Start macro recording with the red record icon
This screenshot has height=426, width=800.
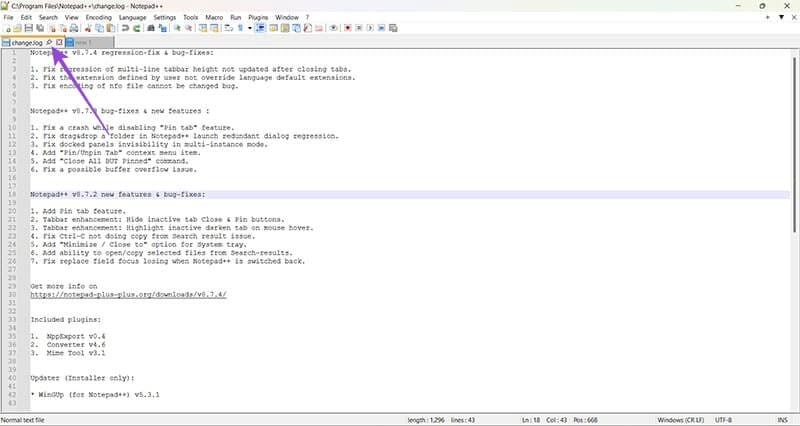coord(347,28)
